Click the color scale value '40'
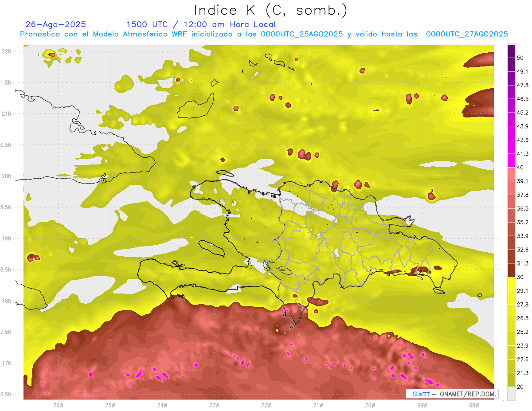 point(521,168)
